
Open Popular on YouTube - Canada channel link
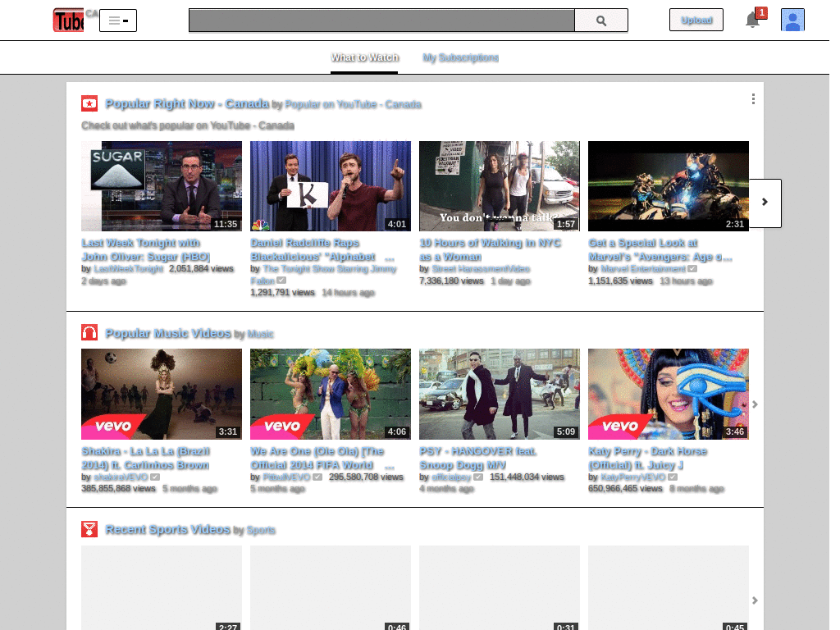point(353,104)
